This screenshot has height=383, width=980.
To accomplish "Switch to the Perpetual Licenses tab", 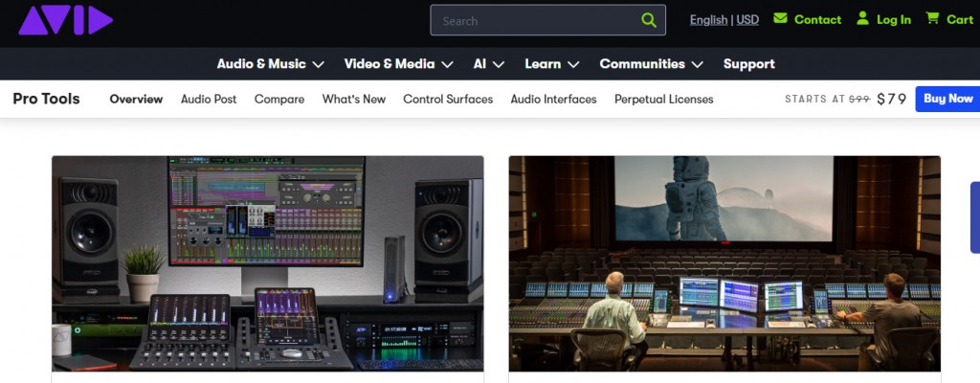I will pyautogui.click(x=664, y=99).
